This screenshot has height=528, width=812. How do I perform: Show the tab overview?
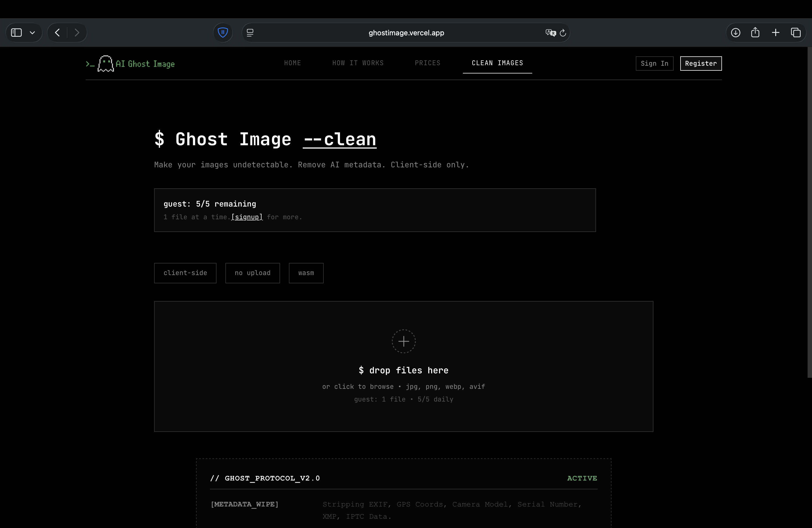coord(796,32)
